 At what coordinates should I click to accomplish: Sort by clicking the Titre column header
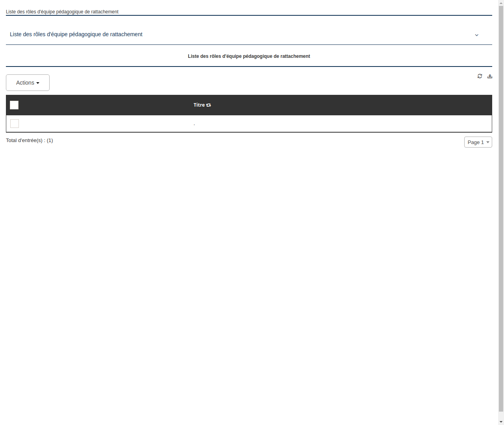pyautogui.click(x=199, y=105)
